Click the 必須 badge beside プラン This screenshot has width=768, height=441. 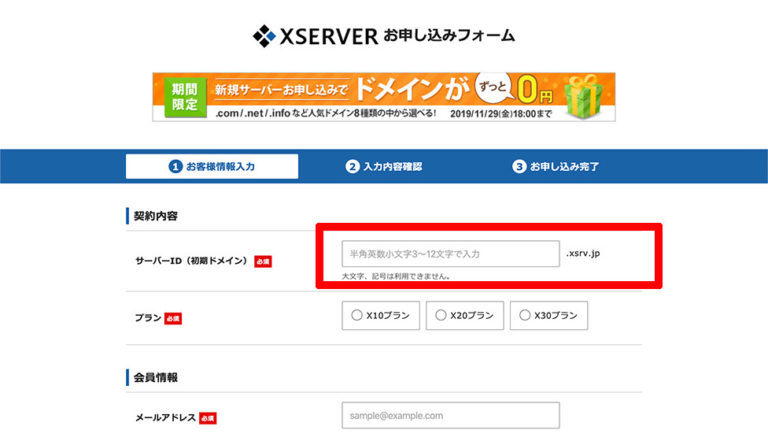(173, 318)
